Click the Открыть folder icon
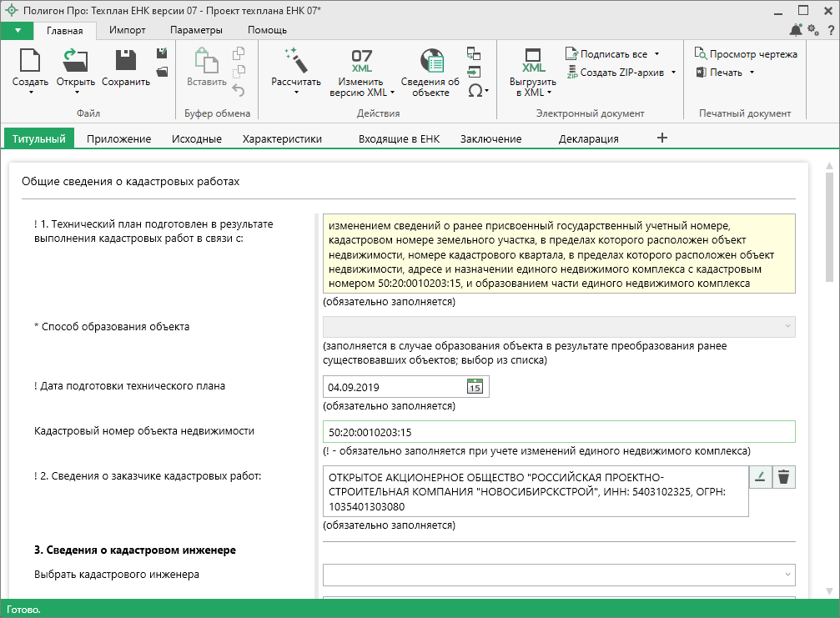 75,62
